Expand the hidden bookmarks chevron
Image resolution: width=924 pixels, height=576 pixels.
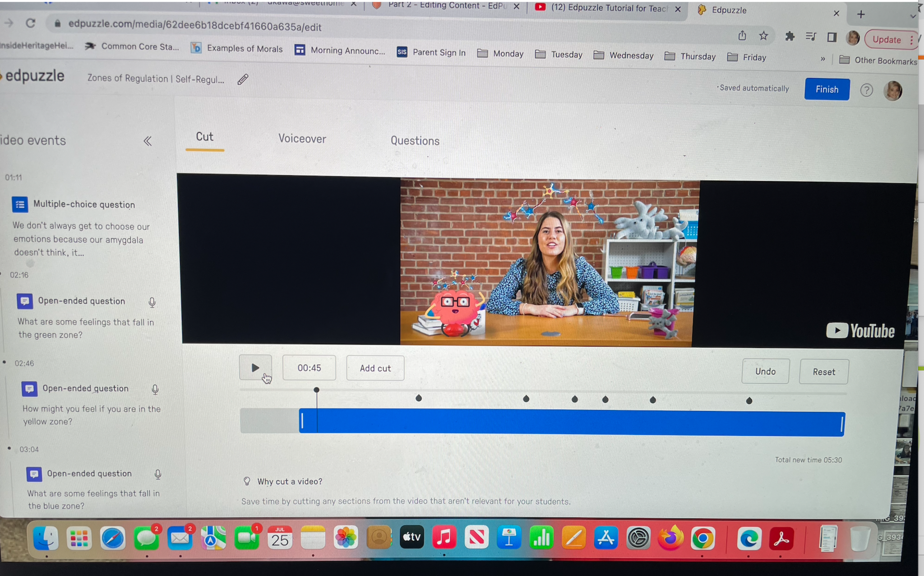[822, 59]
